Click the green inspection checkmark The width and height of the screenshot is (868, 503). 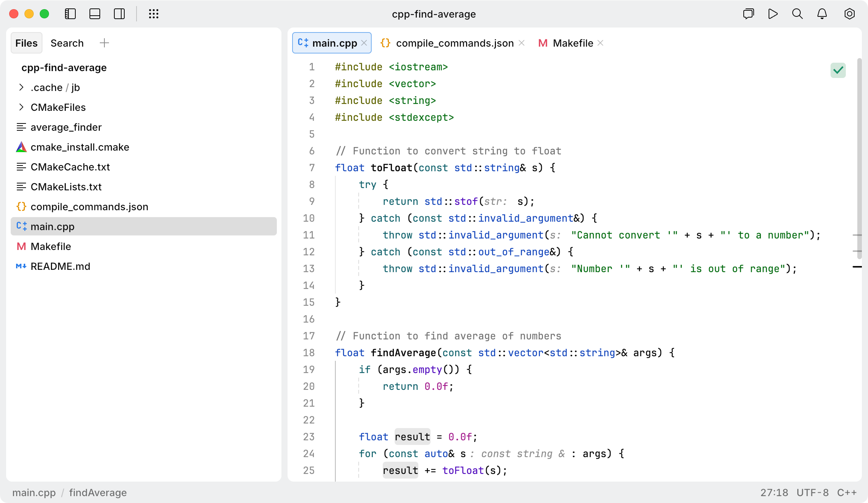[838, 70]
